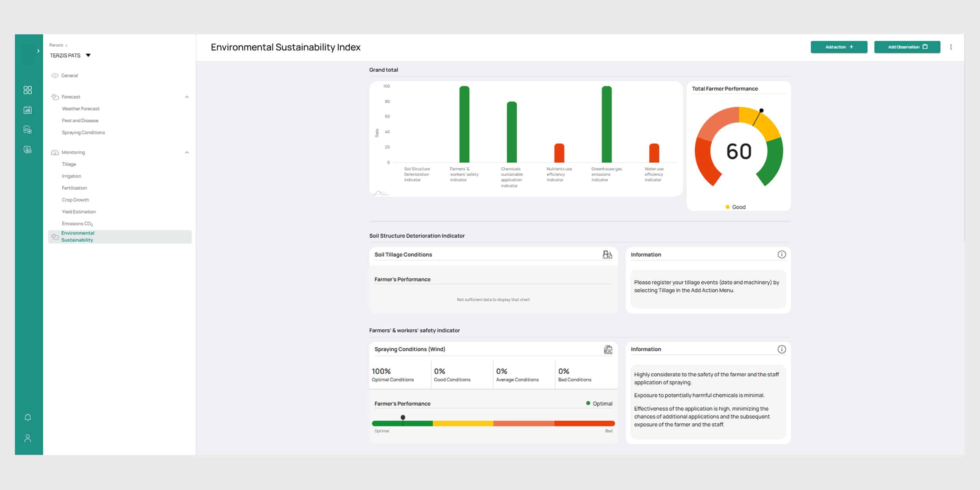Open the calendar icon in left sidebar
This screenshot has width=980, height=490.
27,110
